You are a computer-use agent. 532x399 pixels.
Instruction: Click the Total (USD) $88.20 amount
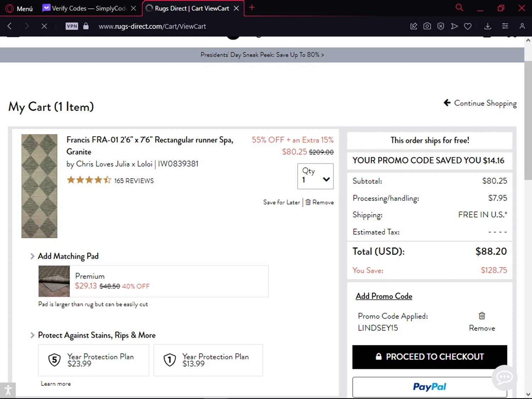click(x=491, y=251)
